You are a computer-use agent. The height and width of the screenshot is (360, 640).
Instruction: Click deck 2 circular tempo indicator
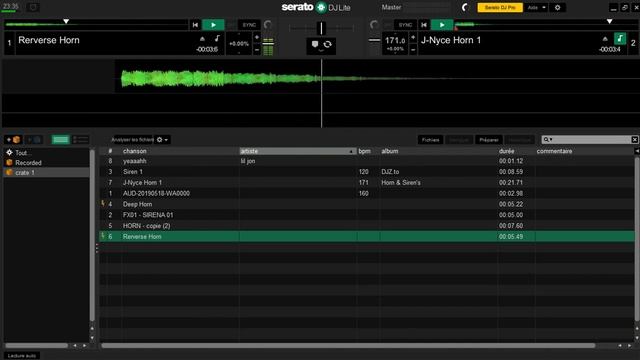pyautogui.click(x=374, y=25)
